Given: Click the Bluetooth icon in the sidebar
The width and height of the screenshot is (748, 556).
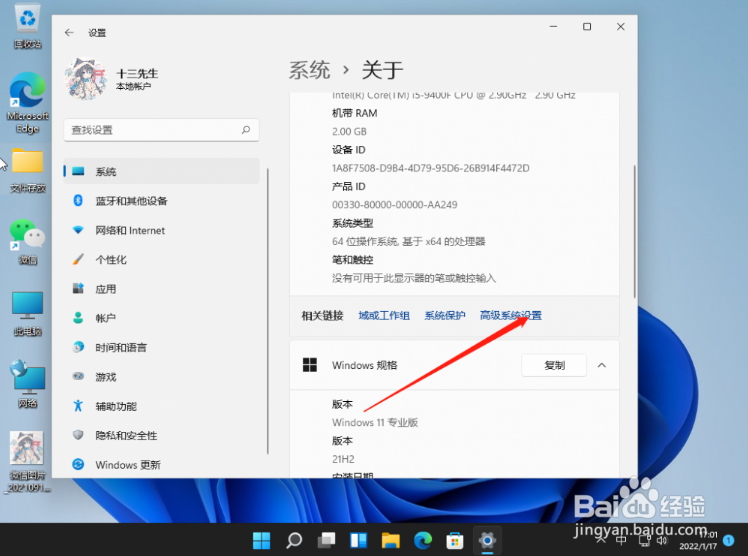Looking at the screenshot, I should coord(78,200).
